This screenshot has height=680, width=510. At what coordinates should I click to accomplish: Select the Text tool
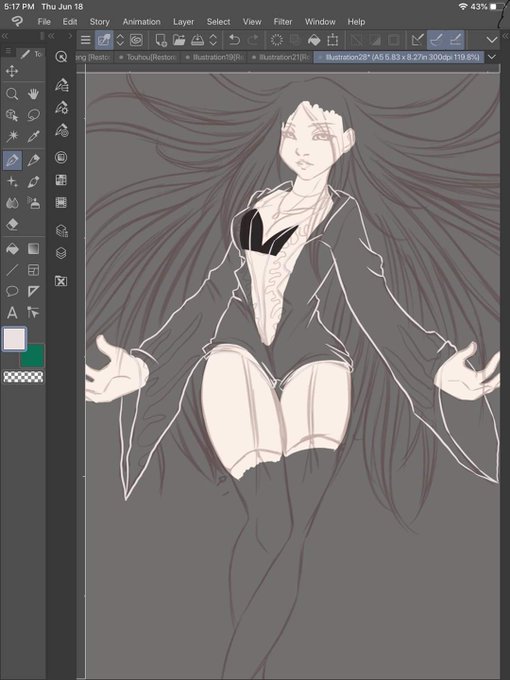pyautogui.click(x=12, y=312)
